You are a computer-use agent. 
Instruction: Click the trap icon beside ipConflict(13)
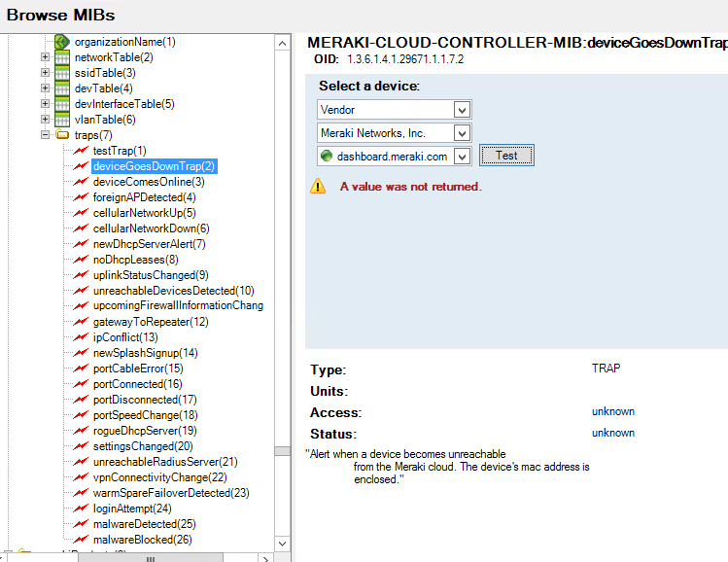[x=81, y=337]
